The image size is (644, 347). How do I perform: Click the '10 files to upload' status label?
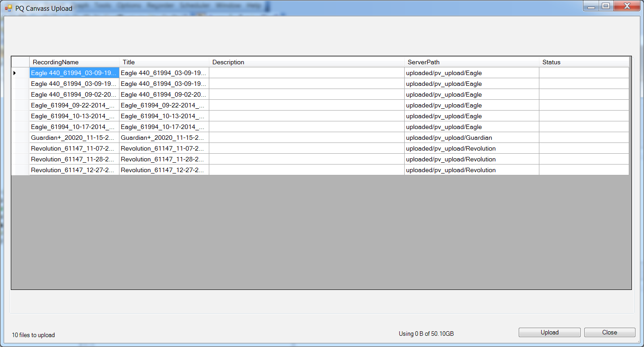pyautogui.click(x=24, y=335)
